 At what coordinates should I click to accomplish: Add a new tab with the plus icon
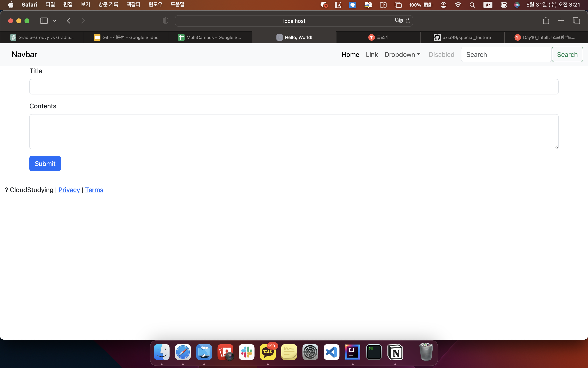click(561, 21)
